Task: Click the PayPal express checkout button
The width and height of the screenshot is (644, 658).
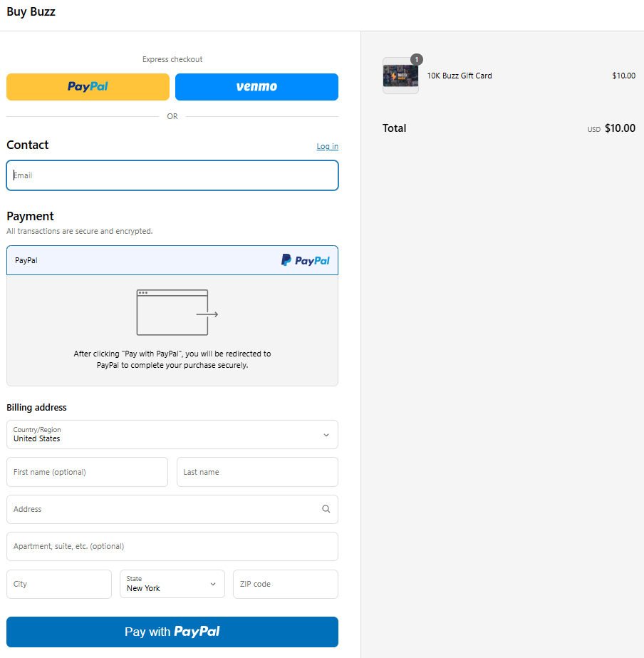Action: [88, 87]
